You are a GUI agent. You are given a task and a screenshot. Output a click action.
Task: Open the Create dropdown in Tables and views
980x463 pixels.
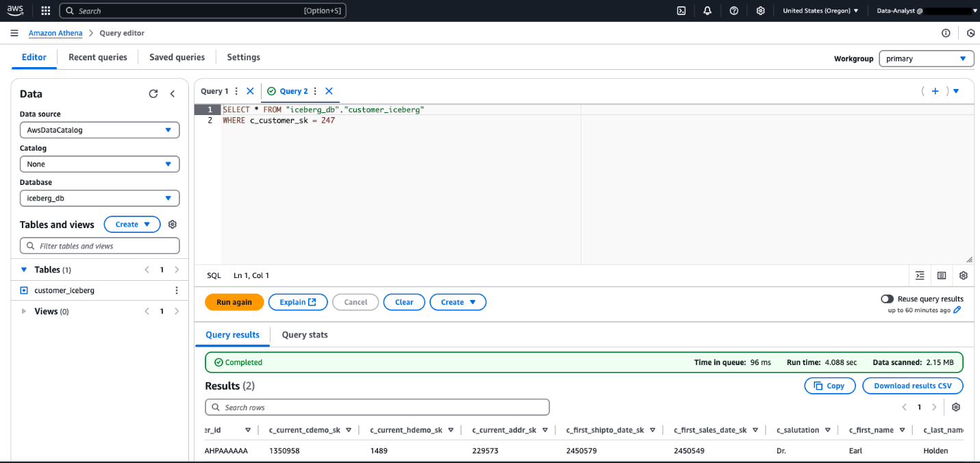pos(132,224)
